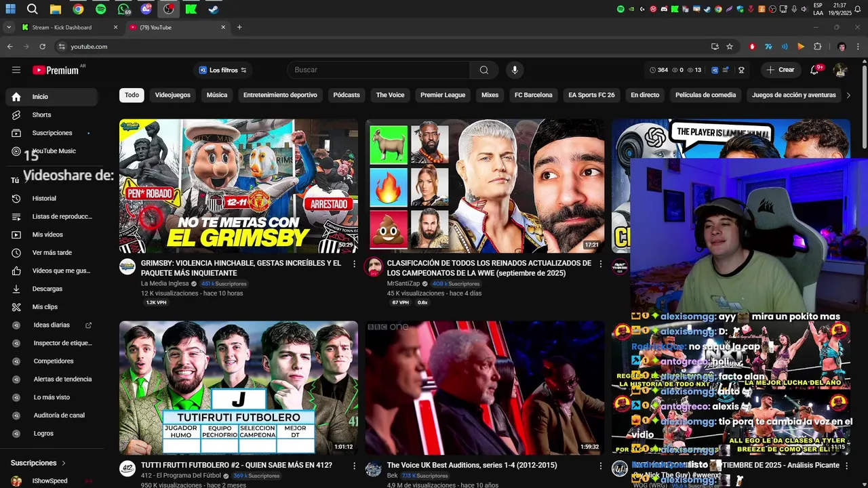This screenshot has width=868, height=488.
Task: Open YouTube notifications bell
Action: [x=814, y=70]
